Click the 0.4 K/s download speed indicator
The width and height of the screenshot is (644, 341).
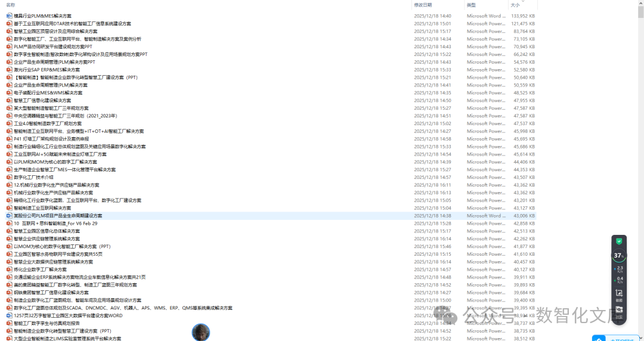(619, 280)
